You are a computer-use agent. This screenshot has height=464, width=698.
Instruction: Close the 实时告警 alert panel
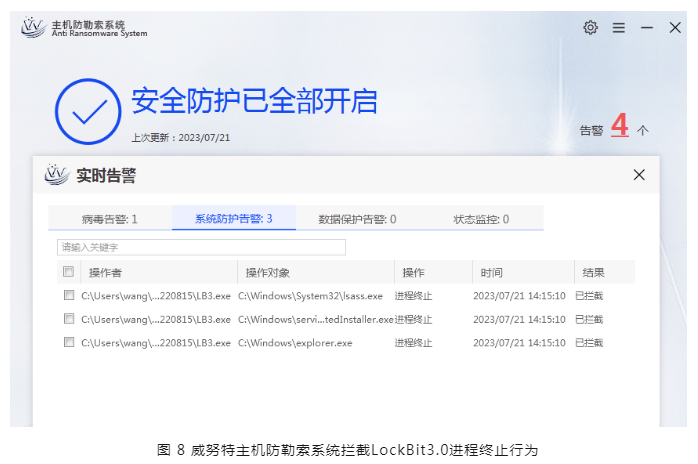pyautogui.click(x=639, y=175)
